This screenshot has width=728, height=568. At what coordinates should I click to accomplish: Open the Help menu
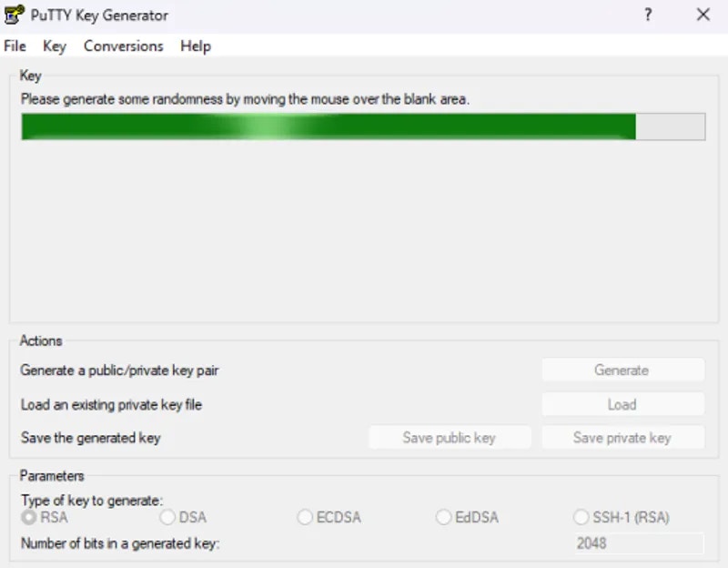(195, 46)
